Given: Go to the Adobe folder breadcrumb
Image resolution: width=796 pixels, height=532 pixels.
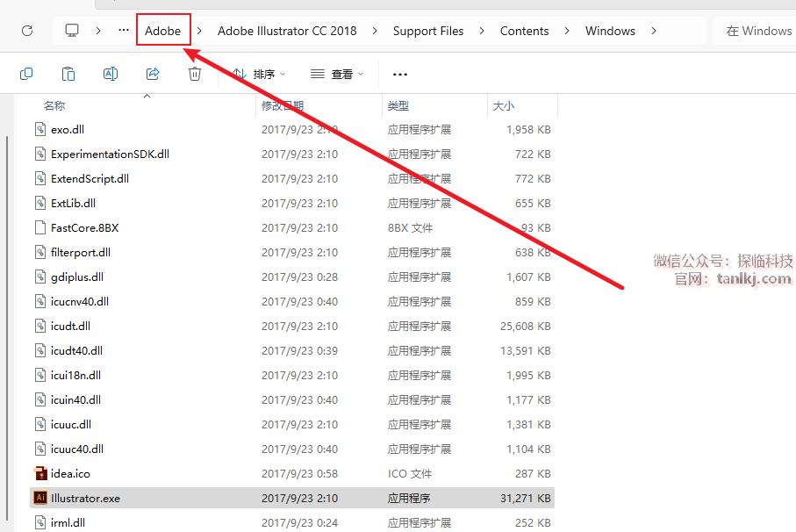Looking at the screenshot, I should click(x=163, y=31).
